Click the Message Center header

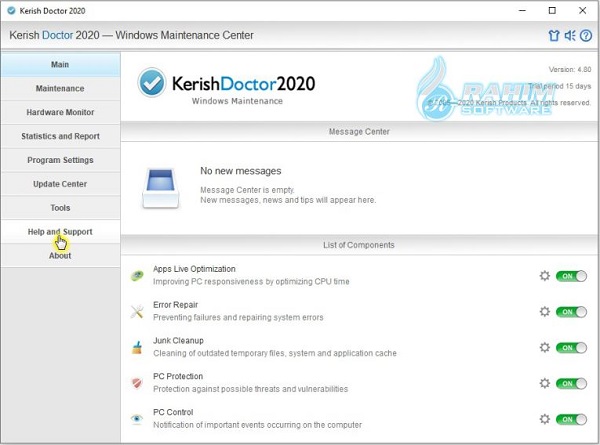tap(359, 132)
